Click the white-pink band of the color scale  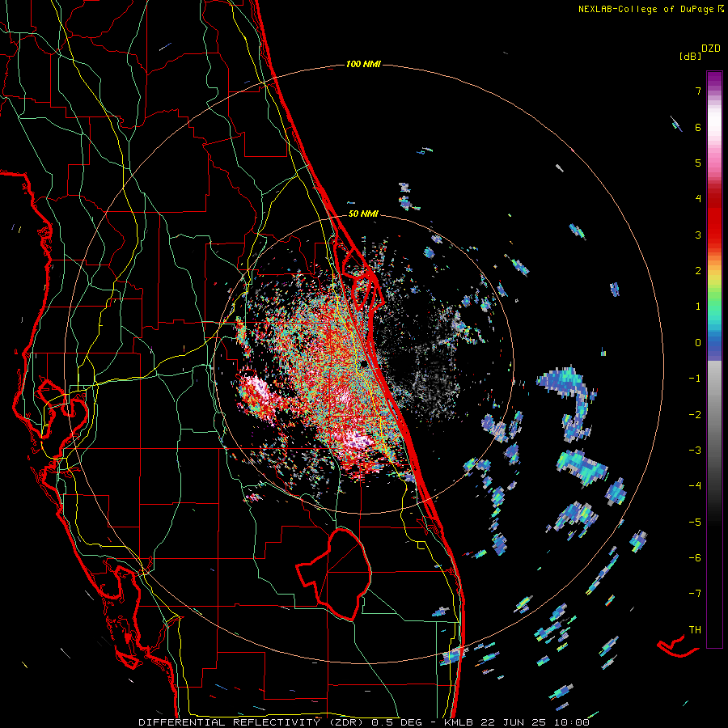714,128
